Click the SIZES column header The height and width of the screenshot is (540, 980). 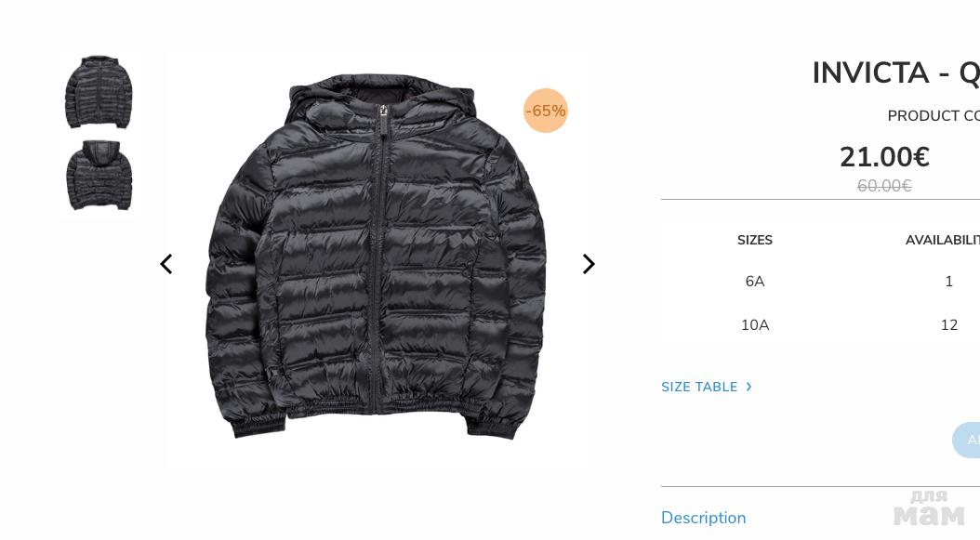point(754,240)
